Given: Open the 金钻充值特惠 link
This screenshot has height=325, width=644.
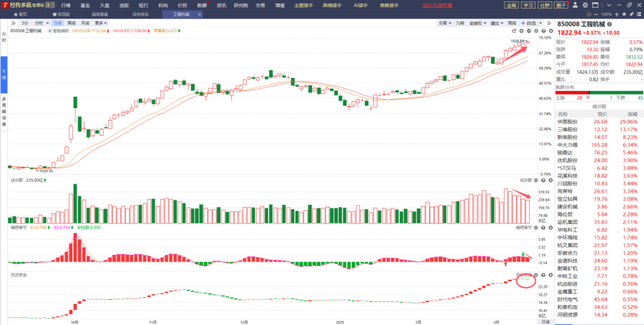Looking at the screenshot, I should coord(437,5).
